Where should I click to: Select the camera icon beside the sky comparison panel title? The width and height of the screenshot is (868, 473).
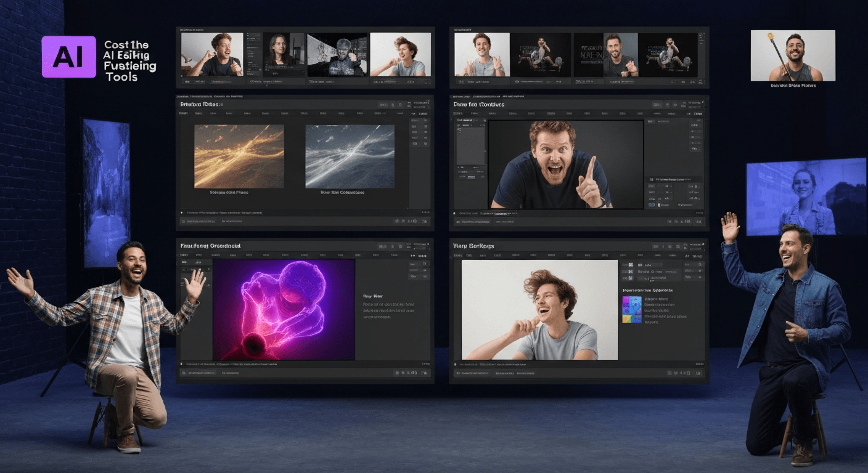(x=393, y=105)
